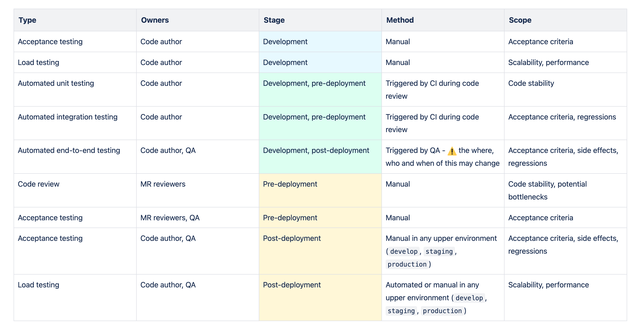644x333 pixels.
Task: Click the Type column header
Action: tap(28, 20)
